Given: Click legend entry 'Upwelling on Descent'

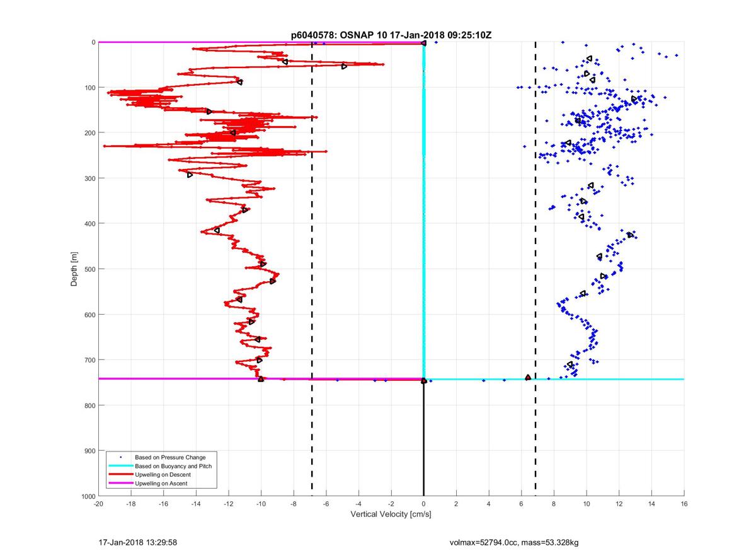Looking at the screenshot, I should 163,474.
